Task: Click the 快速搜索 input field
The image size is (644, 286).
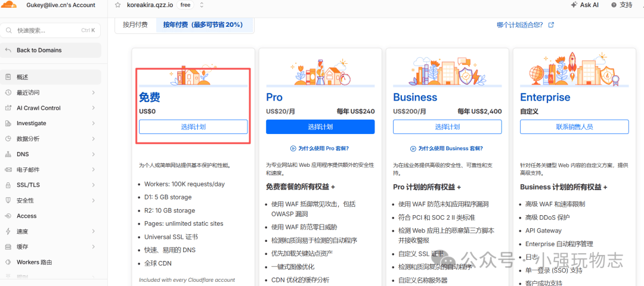Action: (x=51, y=30)
